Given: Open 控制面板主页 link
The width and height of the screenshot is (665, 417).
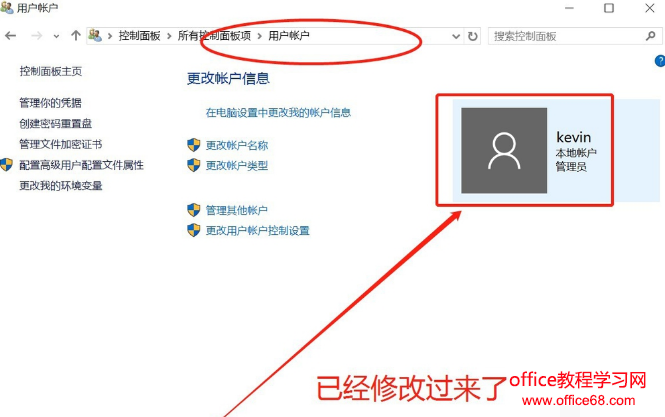Looking at the screenshot, I should coord(50,71).
